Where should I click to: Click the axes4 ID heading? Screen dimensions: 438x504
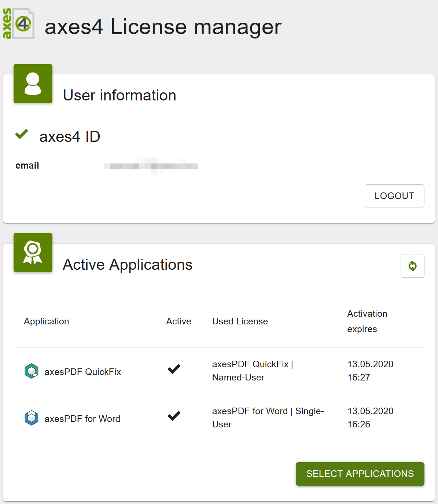(70, 137)
